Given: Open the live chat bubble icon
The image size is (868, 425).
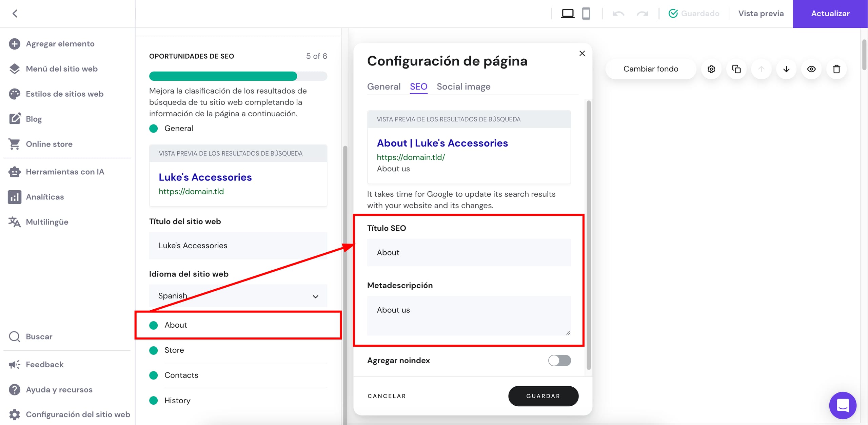Looking at the screenshot, I should pos(843,405).
